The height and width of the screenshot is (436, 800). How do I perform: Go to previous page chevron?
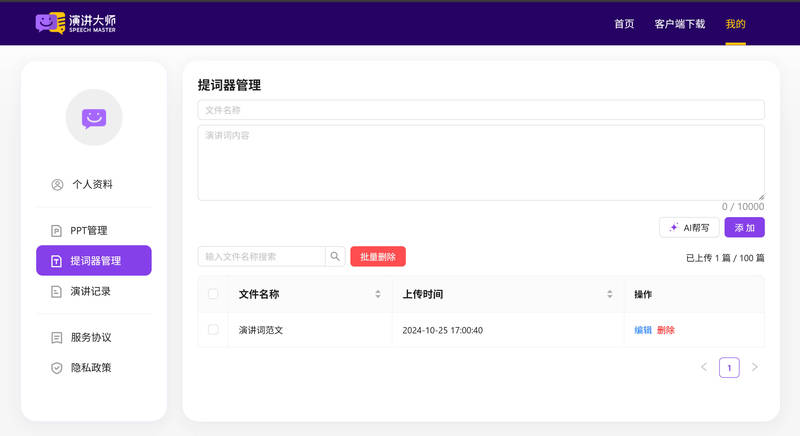click(704, 368)
